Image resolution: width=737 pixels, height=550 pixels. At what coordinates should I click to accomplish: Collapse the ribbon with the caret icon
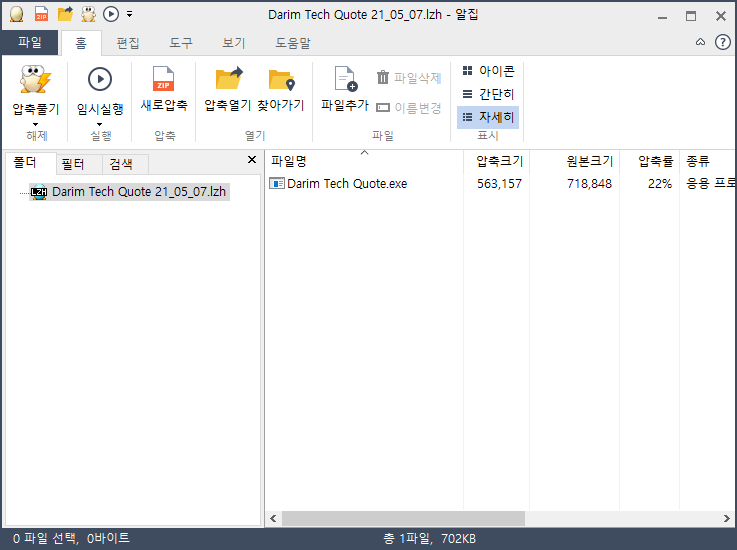pos(700,42)
